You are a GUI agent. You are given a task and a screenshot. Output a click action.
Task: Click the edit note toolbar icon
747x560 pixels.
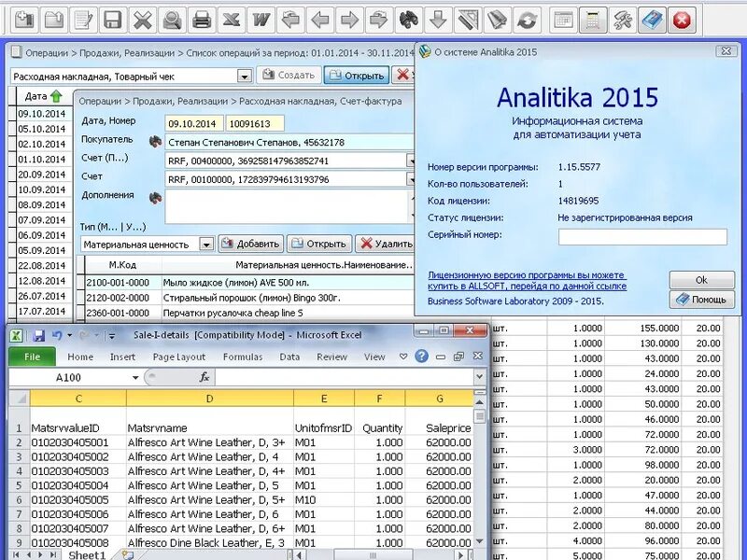click(83, 20)
